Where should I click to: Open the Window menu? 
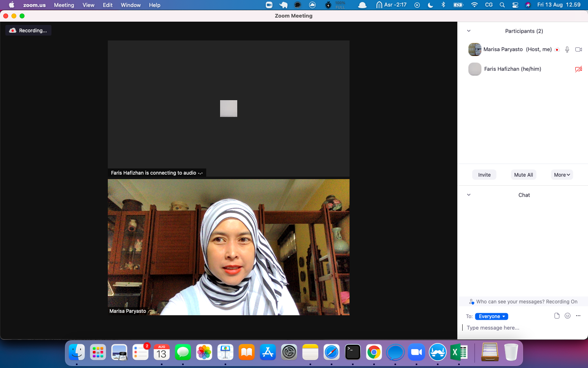coord(131,5)
